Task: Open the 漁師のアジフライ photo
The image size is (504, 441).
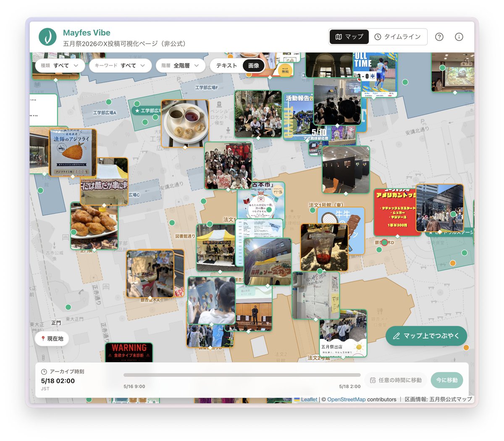Action: click(x=73, y=152)
